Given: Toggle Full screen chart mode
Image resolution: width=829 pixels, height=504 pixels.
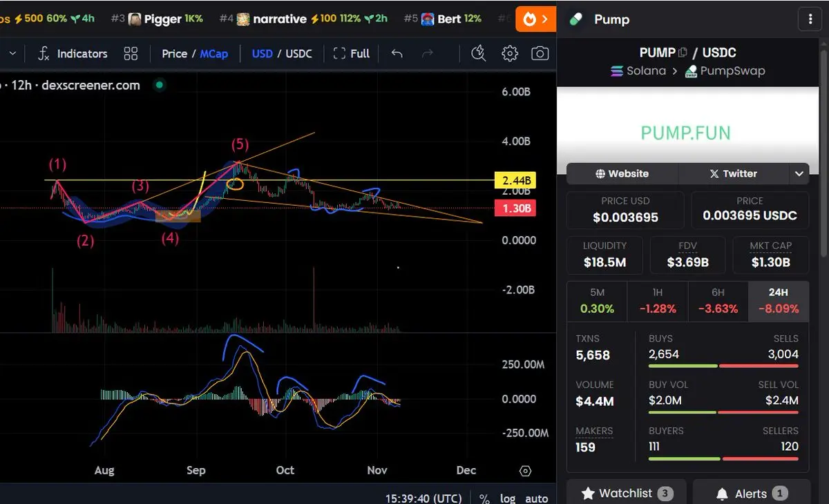Looking at the screenshot, I should pyautogui.click(x=351, y=53).
